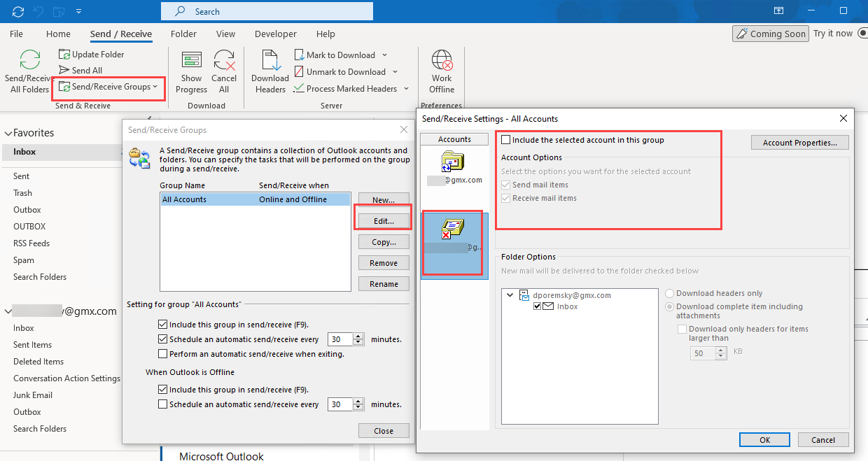868x461 pixels.
Task: Open Process Marked Headers dropdown arrow
Action: tap(407, 89)
